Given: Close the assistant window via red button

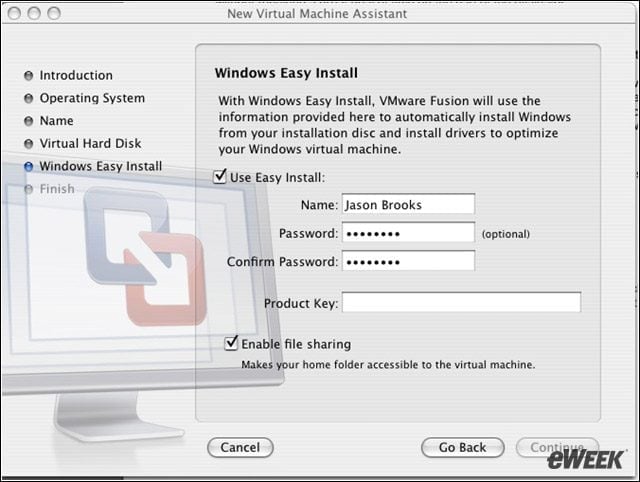Looking at the screenshot, I should point(14,13).
